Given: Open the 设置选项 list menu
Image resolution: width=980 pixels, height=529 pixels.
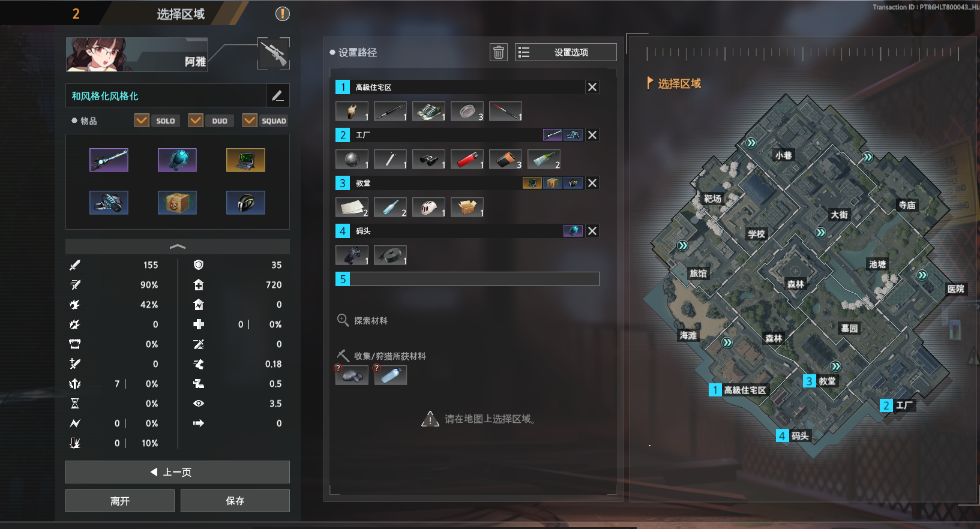Looking at the screenshot, I should (x=565, y=52).
